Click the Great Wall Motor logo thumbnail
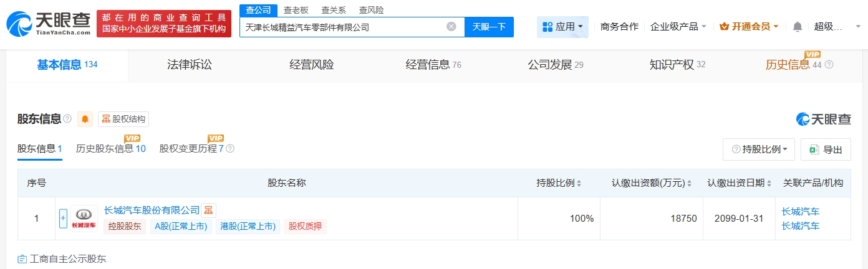This screenshot has height=269, width=868. [x=84, y=219]
